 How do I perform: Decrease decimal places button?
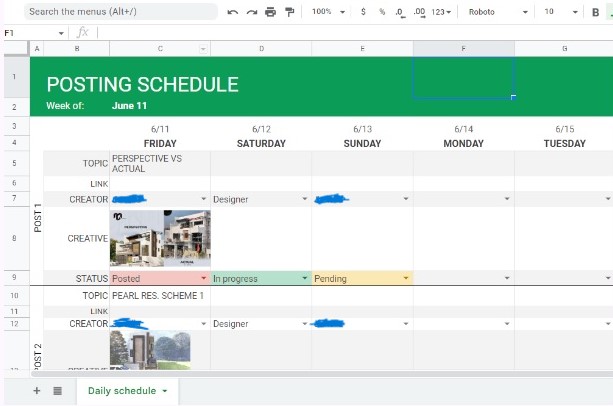(x=400, y=12)
